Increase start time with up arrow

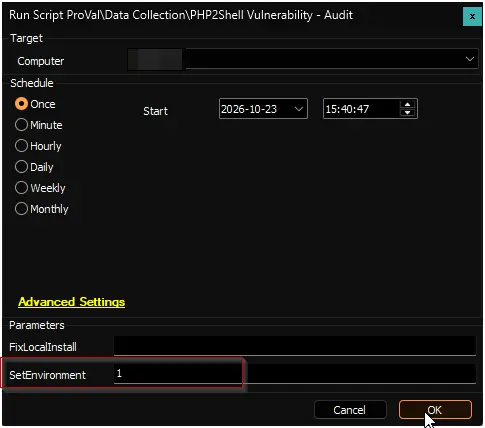click(x=407, y=105)
